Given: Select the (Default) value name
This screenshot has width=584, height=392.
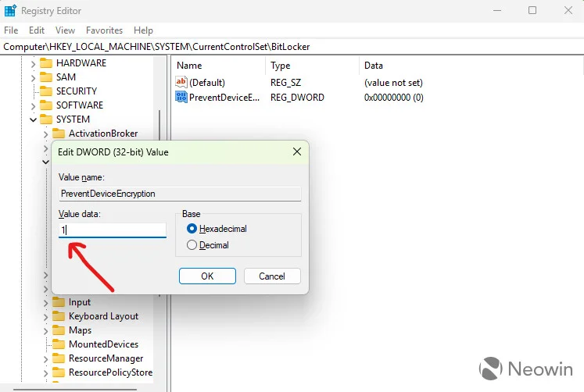Looking at the screenshot, I should click(x=207, y=83).
